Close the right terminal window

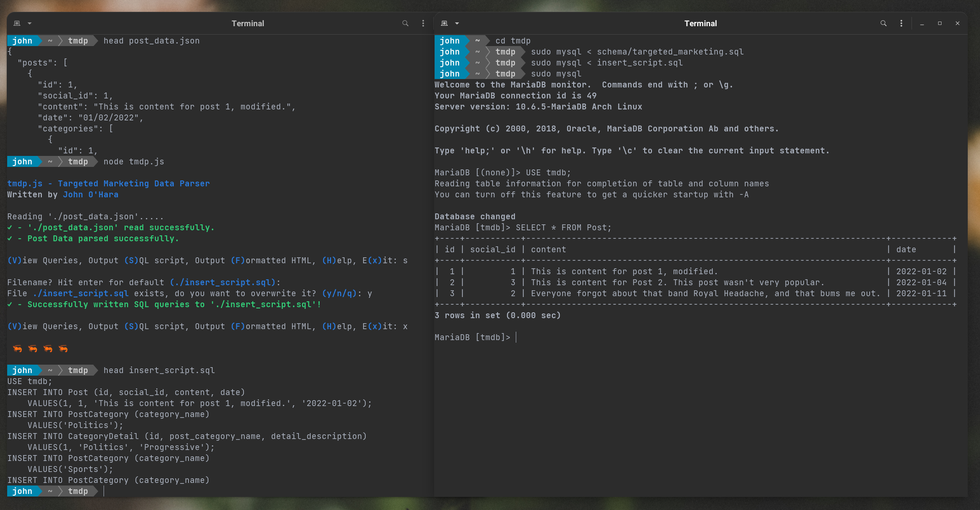pyautogui.click(x=958, y=23)
